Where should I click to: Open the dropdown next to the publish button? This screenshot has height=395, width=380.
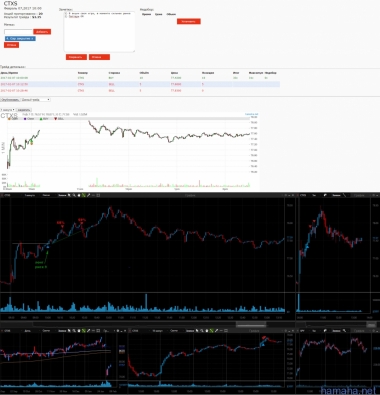point(35,100)
